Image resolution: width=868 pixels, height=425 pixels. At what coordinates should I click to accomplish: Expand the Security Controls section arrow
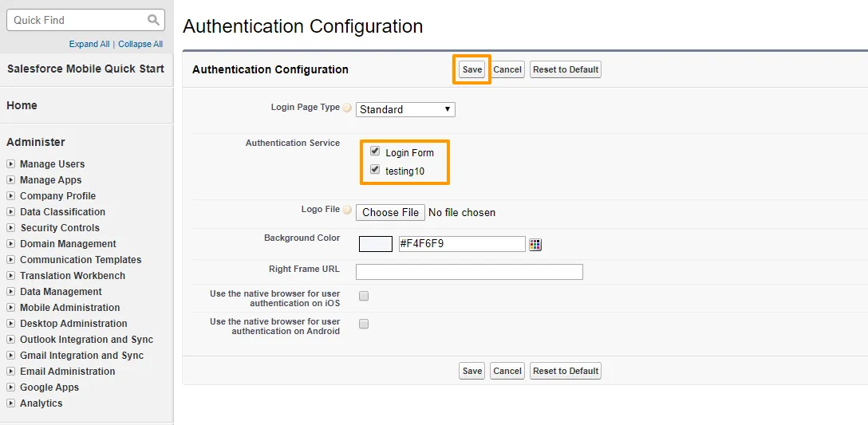tap(11, 228)
